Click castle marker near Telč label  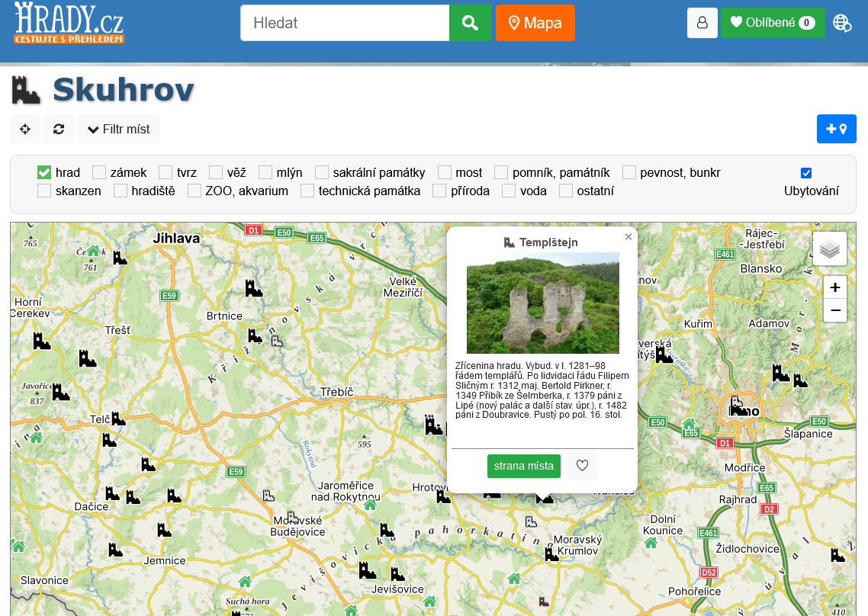[x=118, y=419]
